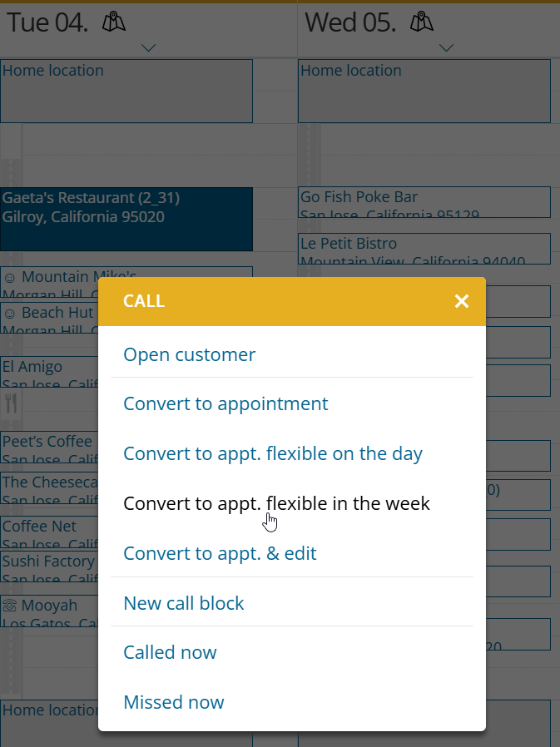Open Tuesday's top Home location block
This screenshot has height=747, width=560.
click(126, 91)
